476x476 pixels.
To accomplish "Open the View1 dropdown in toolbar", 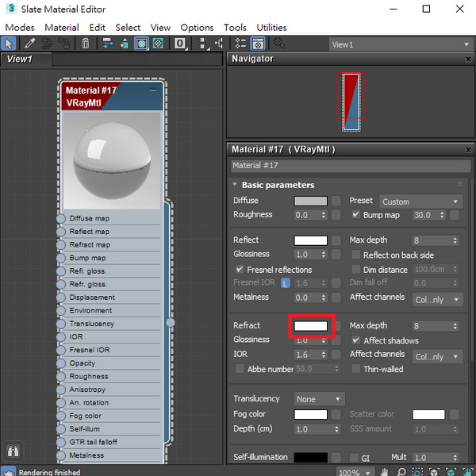I will (x=401, y=44).
